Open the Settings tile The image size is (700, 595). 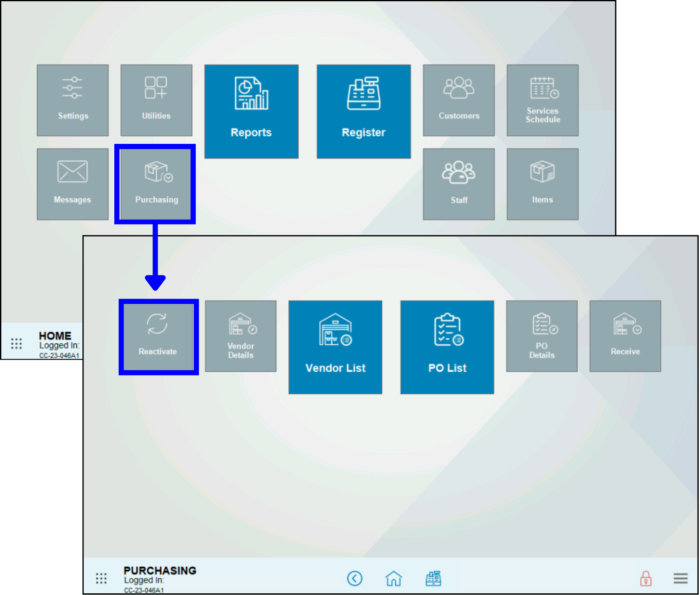[x=73, y=100]
